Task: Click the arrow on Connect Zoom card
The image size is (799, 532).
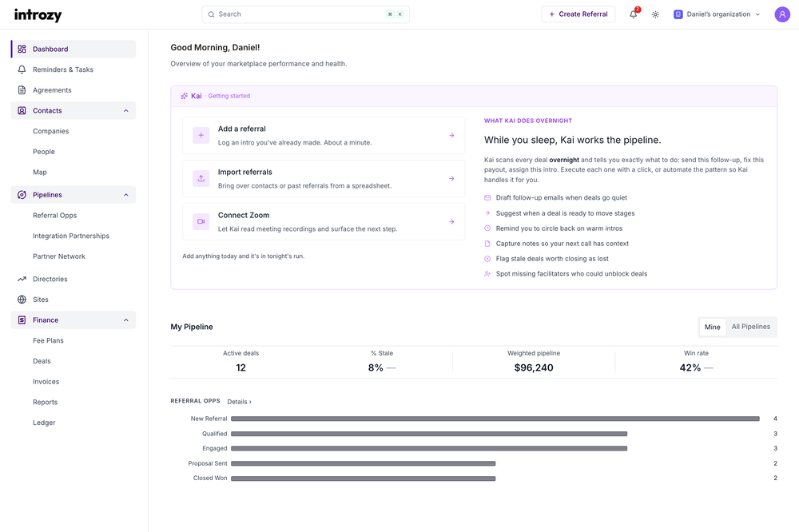Action: [x=451, y=222]
